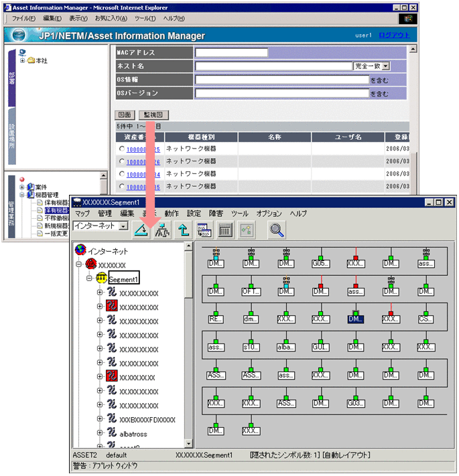Collapse the 機器管理 tree node

22,195
